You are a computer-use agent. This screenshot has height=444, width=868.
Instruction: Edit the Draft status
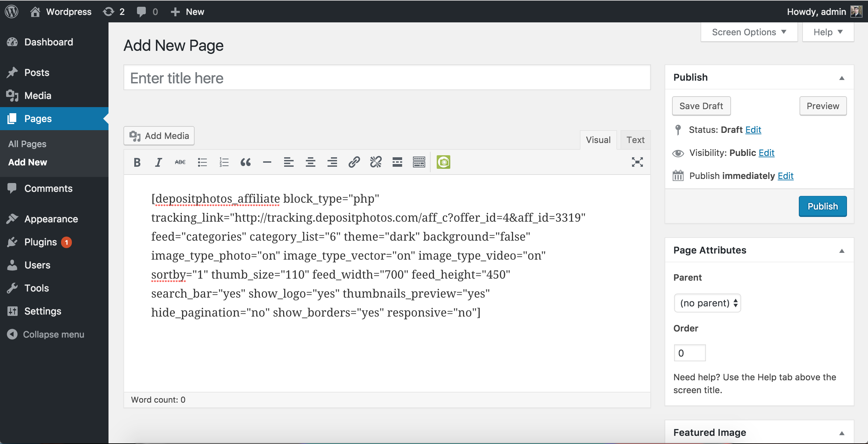753,130
